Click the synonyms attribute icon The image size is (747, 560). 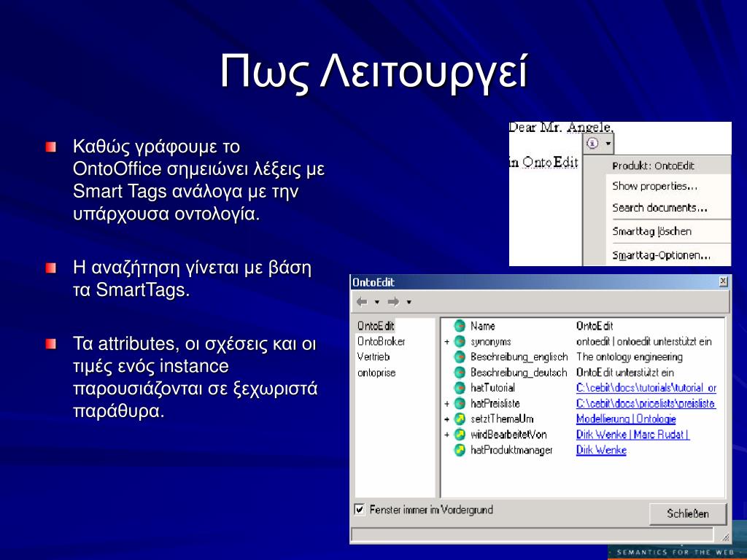pos(460,341)
